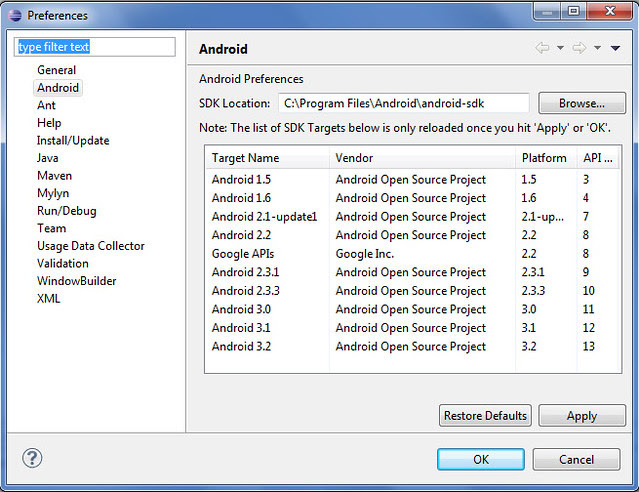This screenshot has width=639, height=492.
Task: Click the forward navigation arrow icon
Action: (579, 48)
